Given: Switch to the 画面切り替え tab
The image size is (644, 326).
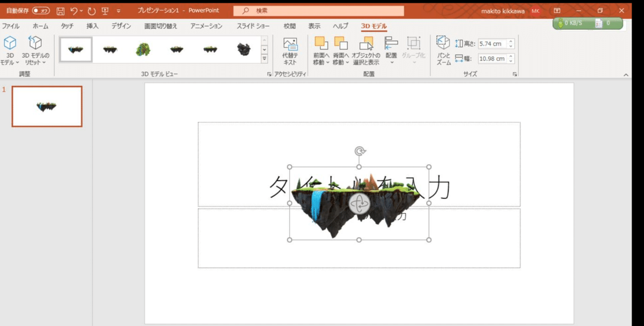Looking at the screenshot, I should [159, 26].
